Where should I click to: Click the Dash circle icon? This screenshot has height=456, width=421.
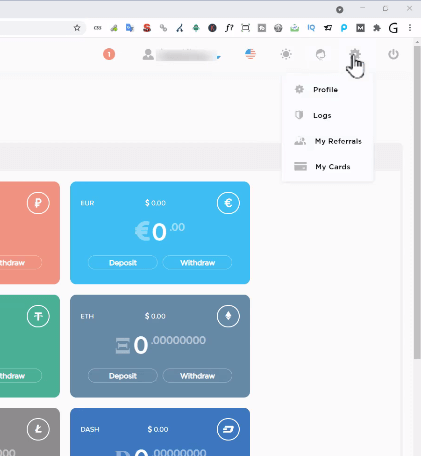pyautogui.click(x=228, y=429)
